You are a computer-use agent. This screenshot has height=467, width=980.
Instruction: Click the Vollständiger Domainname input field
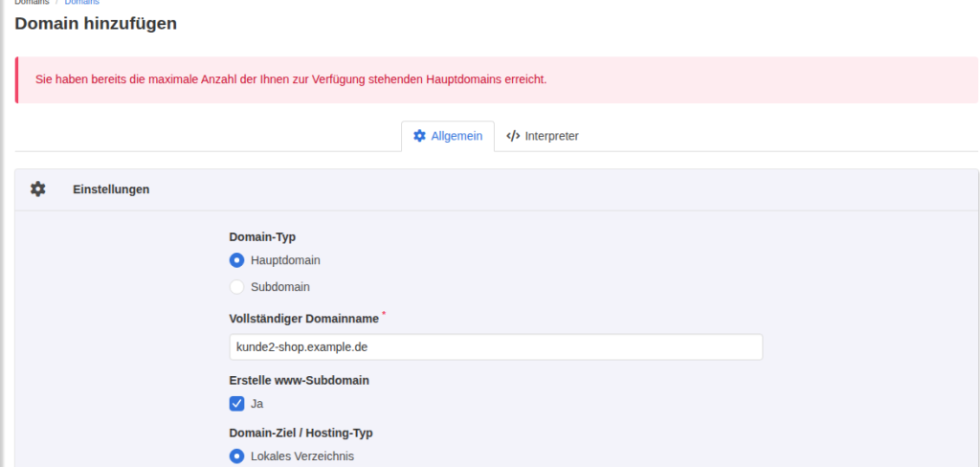click(496, 347)
